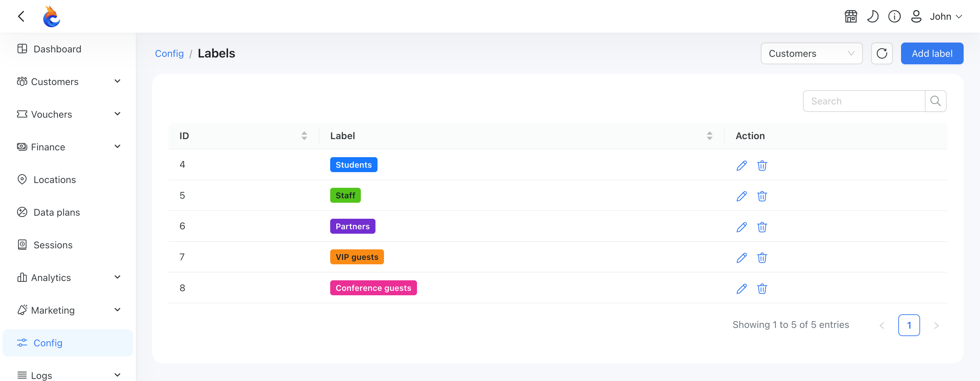Delete the Students label

pos(761,165)
